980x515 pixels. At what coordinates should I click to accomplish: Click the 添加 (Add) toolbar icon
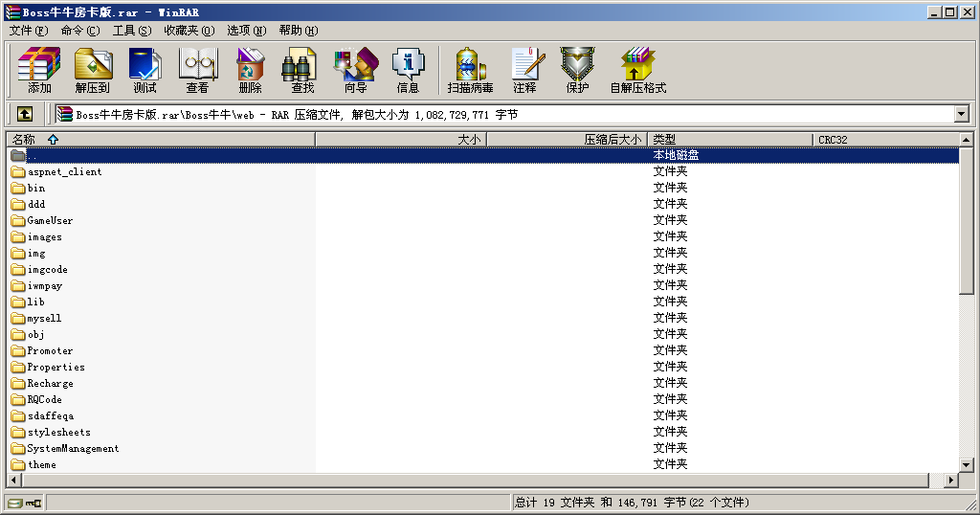coord(39,71)
